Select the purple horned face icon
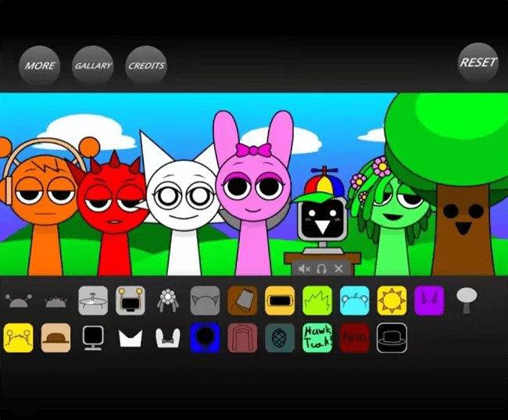The height and width of the screenshot is (420, 508). tap(428, 300)
